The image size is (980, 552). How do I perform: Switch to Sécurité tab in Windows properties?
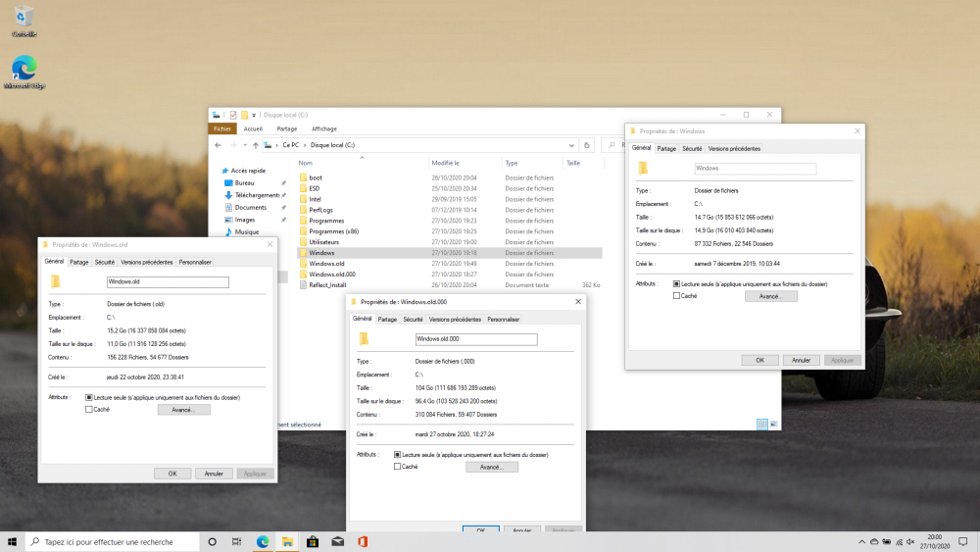[x=692, y=149]
